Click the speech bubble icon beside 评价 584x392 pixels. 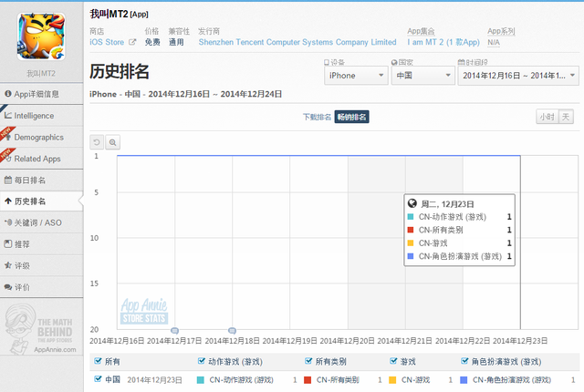click(8, 287)
